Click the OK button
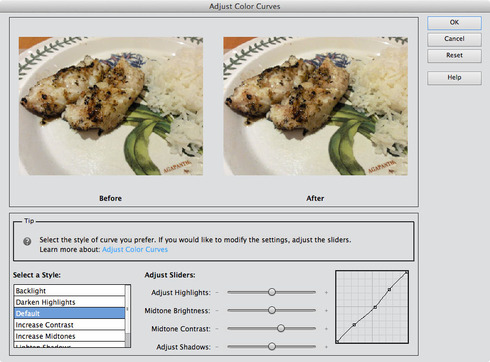 pos(454,23)
